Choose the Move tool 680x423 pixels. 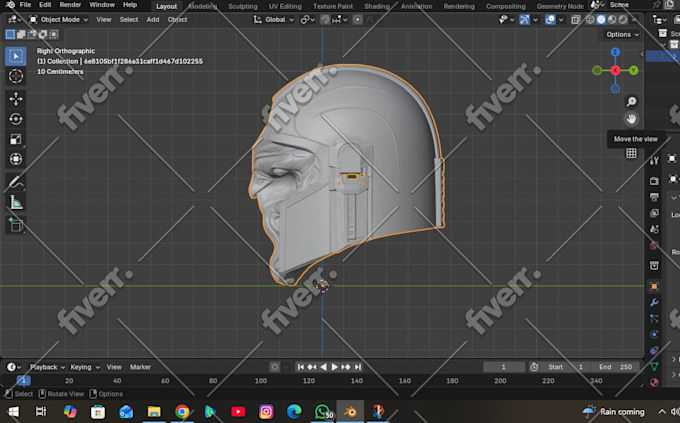16,99
